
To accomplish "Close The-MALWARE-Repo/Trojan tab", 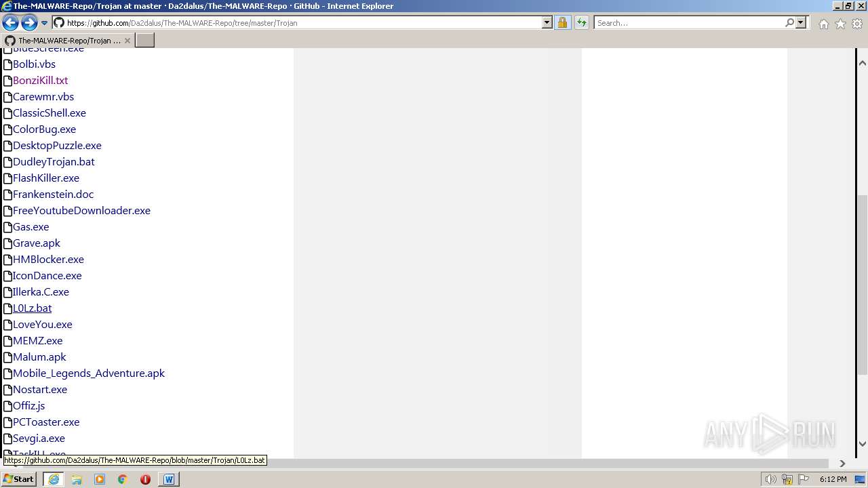I will click(127, 41).
